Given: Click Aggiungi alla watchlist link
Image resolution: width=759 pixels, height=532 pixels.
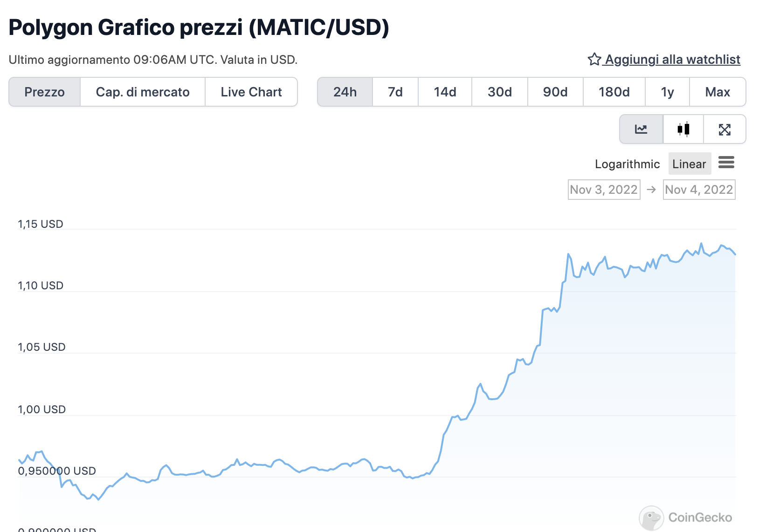Looking at the screenshot, I should click(672, 60).
